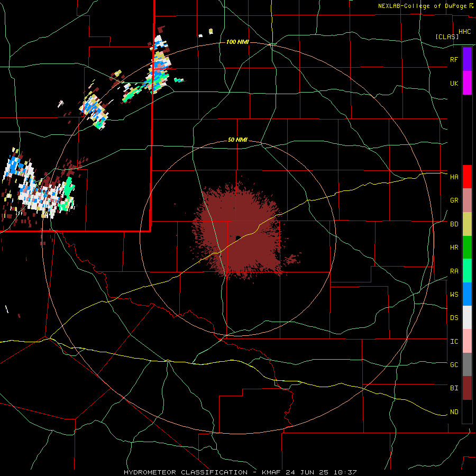
Task: Click the RA legend label
Action: click(454, 271)
